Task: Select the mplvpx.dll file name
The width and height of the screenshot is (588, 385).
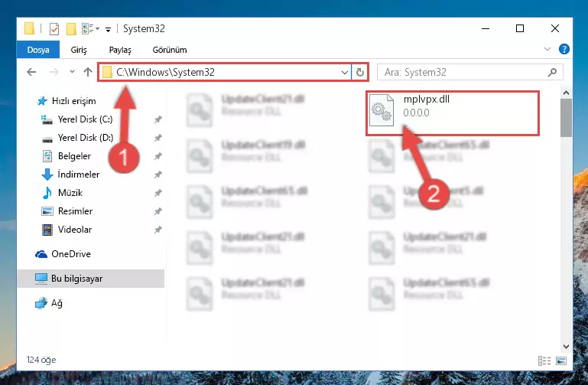Action: [427, 100]
